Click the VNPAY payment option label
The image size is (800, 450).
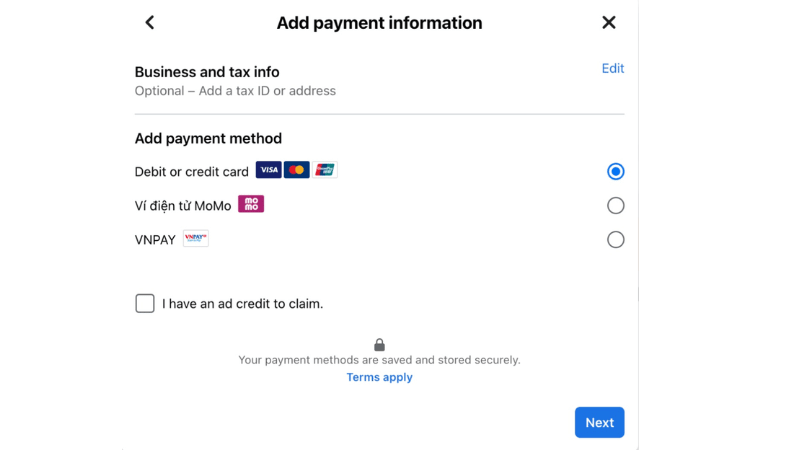[155, 240]
